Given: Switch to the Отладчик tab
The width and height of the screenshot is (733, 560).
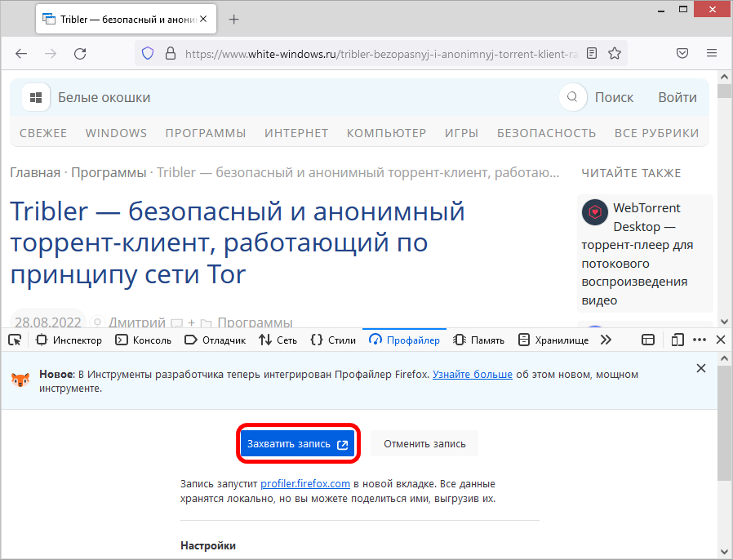Looking at the screenshot, I should (215, 340).
